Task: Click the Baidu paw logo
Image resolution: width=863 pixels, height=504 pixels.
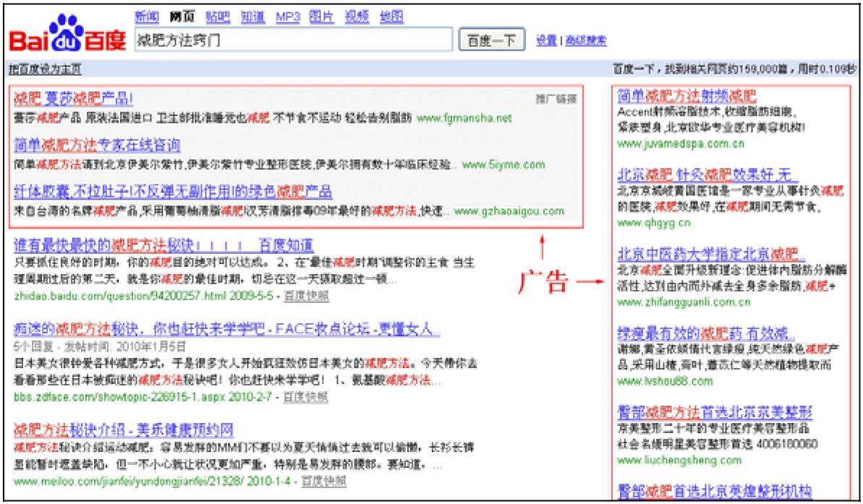Action: (x=68, y=33)
